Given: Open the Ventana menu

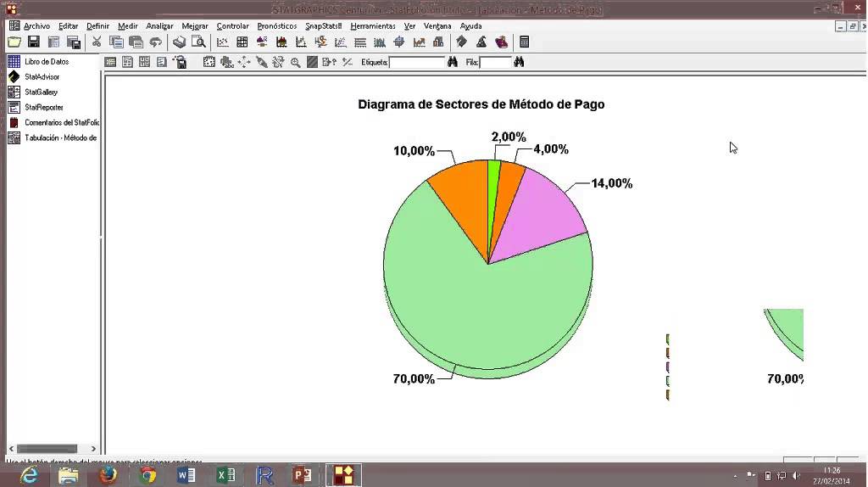Looking at the screenshot, I should click(x=437, y=26).
